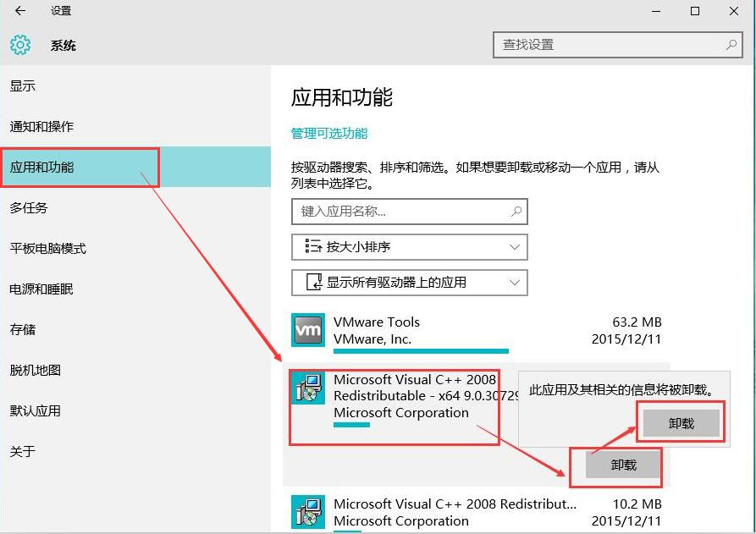Click the 查找设置 search field
The height and width of the screenshot is (534, 756).
click(x=618, y=45)
